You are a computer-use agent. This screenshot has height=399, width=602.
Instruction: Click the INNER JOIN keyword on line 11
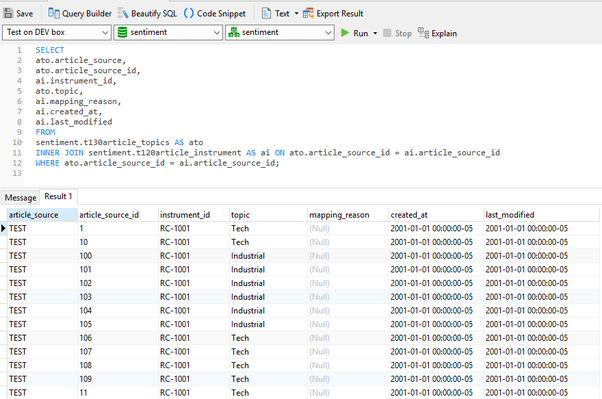coord(60,153)
